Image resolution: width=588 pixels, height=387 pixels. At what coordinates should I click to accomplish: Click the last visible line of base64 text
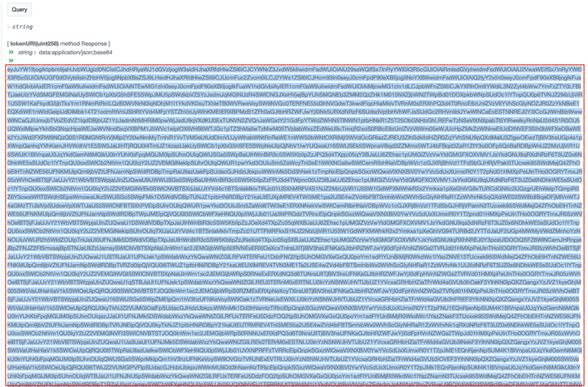pos(294,382)
